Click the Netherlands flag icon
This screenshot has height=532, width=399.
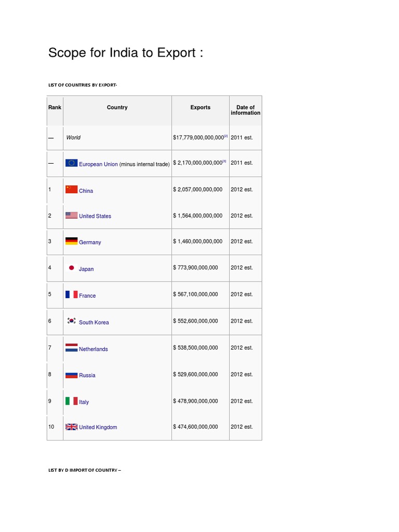pyautogui.click(x=71, y=348)
